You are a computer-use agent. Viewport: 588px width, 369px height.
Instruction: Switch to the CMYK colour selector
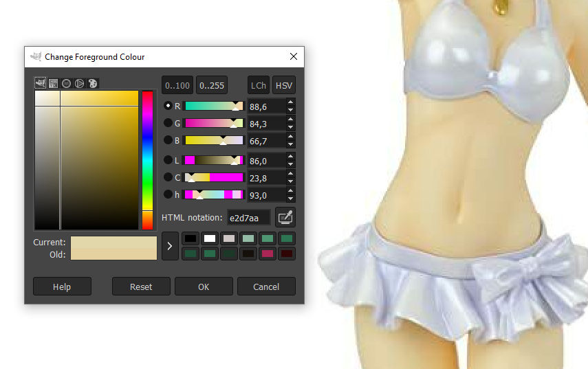pos(53,83)
